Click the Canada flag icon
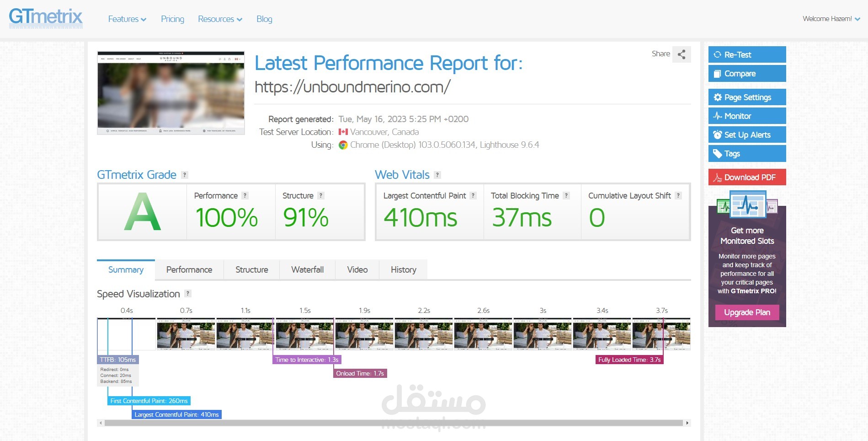The height and width of the screenshot is (441, 868). 343,132
